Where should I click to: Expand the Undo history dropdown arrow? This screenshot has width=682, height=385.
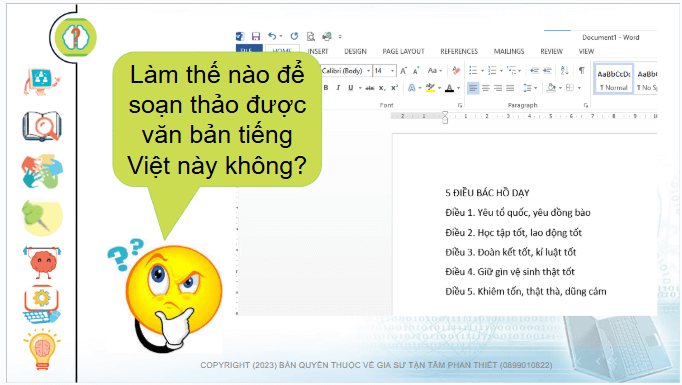tap(281, 36)
